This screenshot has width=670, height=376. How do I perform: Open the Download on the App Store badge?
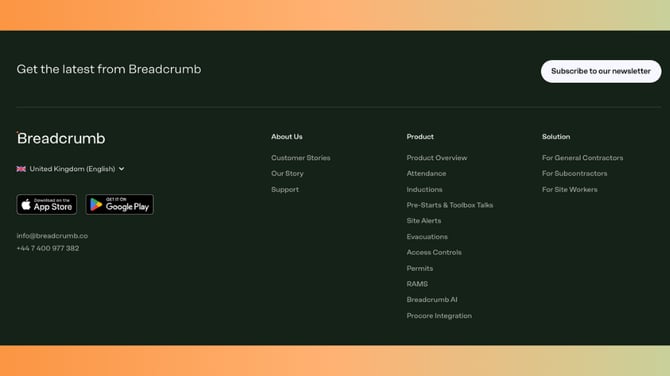(47, 205)
